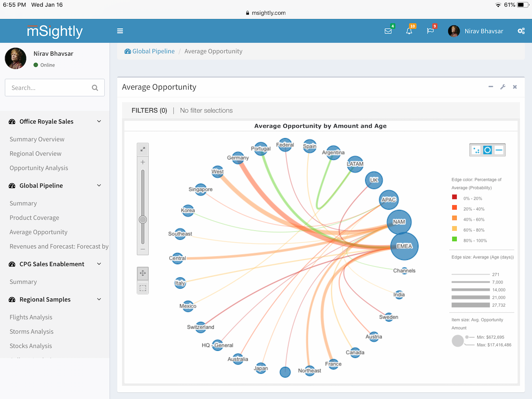Click the mSightly logo
The image size is (532, 399).
coord(55,31)
